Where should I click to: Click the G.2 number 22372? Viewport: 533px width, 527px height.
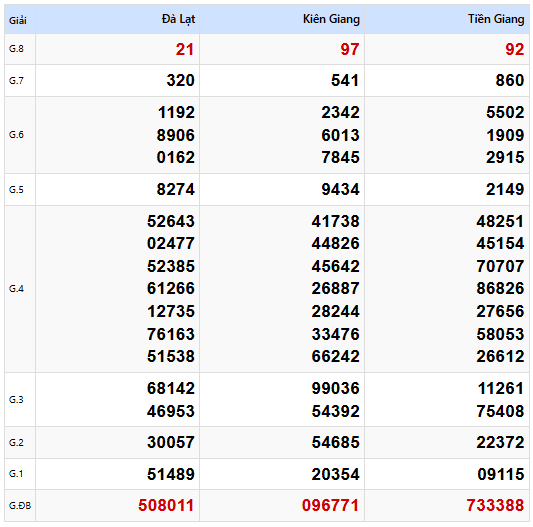tap(500, 442)
